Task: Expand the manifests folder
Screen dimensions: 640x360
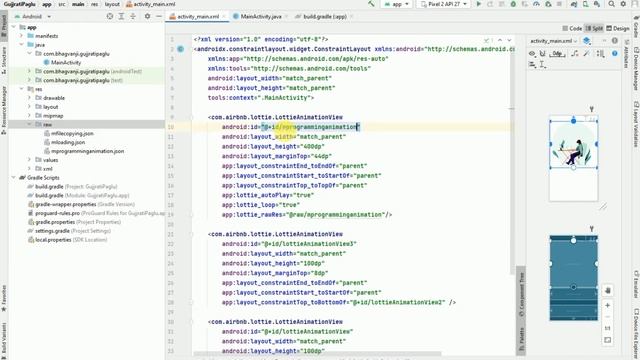Action: 22,36
